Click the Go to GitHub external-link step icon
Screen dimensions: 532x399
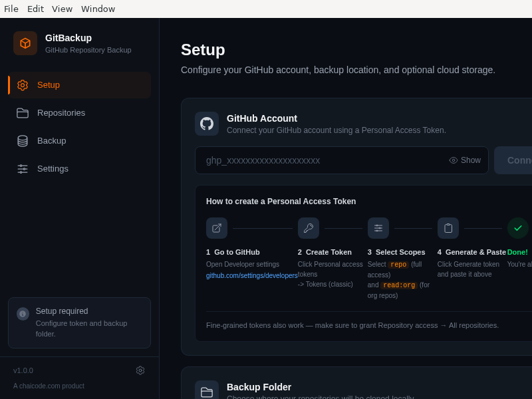coord(217,228)
